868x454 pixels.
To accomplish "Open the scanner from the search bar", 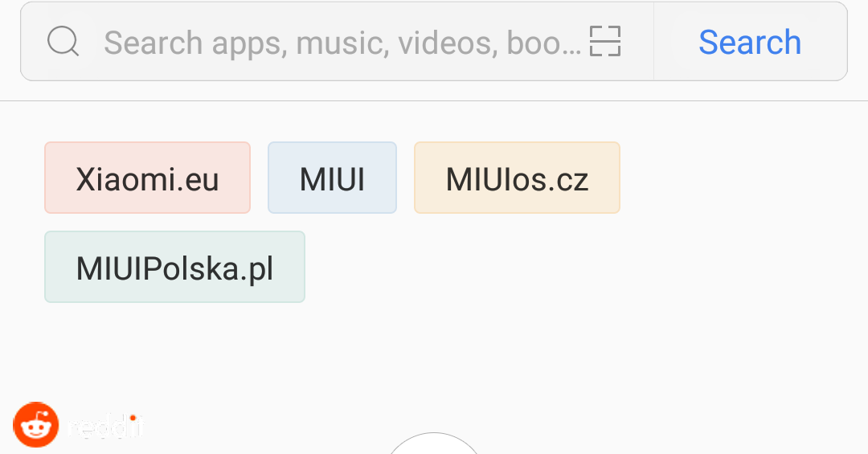I will pos(605,42).
